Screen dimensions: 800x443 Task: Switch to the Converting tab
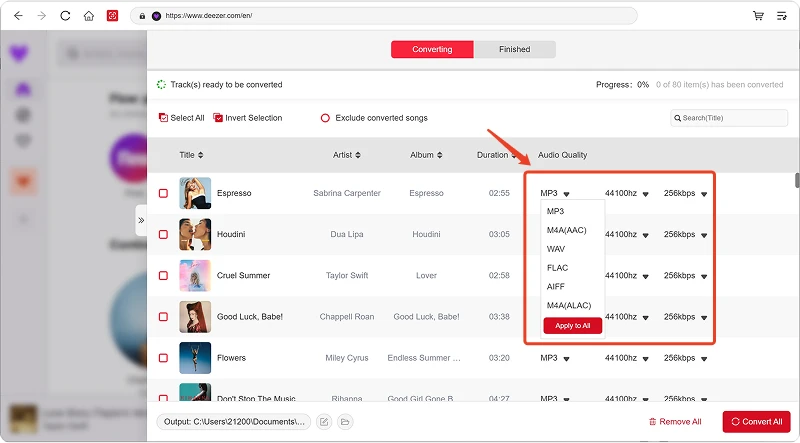(432, 50)
